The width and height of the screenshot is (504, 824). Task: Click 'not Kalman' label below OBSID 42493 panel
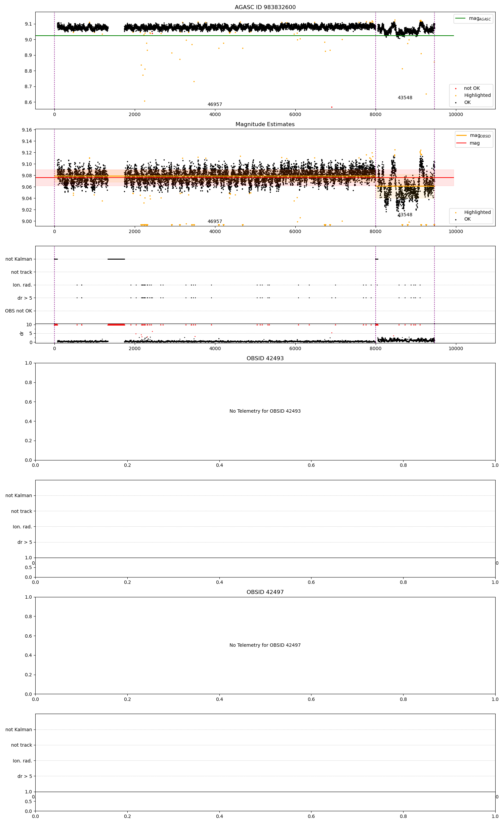click(x=19, y=495)
